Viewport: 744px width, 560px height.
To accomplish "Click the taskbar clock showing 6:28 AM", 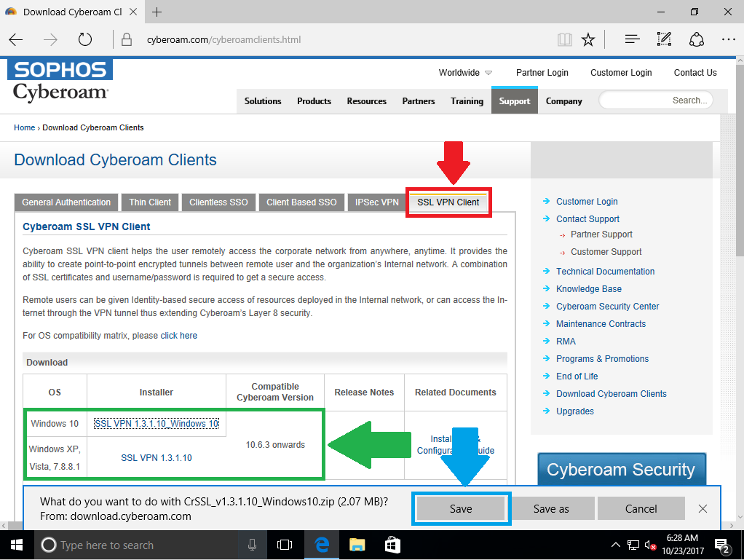I will [x=683, y=545].
